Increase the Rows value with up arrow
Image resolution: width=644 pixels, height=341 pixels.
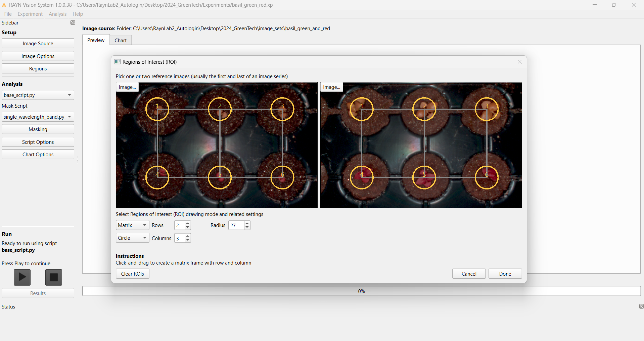tap(188, 223)
